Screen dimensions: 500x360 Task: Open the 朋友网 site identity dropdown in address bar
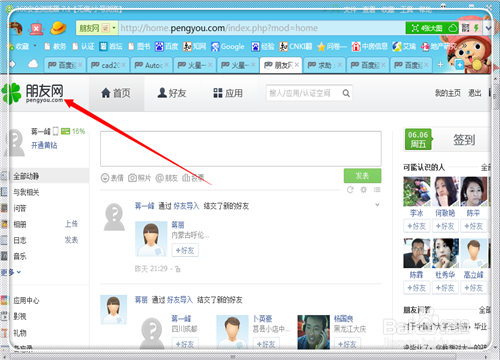click(x=97, y=28)
